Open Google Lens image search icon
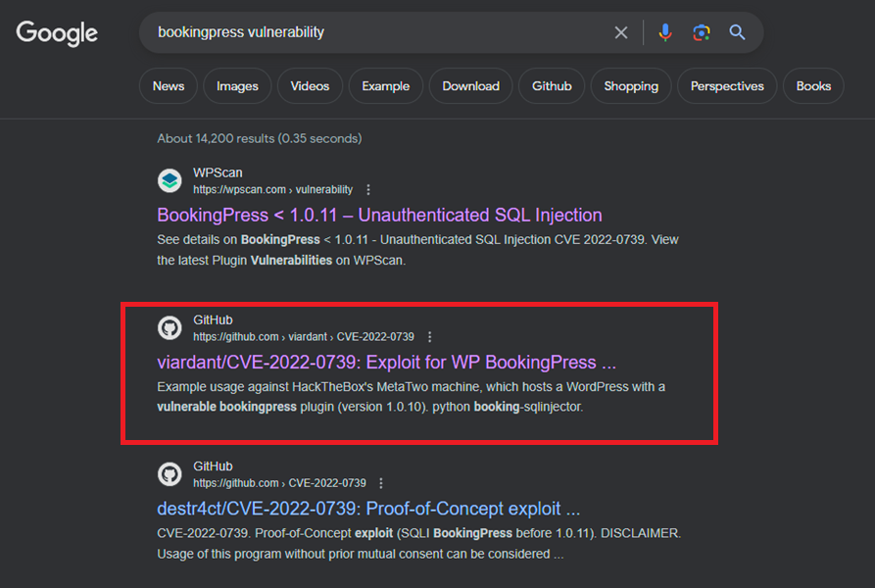This screenshot has height=588, width=875. click(702, 33)
